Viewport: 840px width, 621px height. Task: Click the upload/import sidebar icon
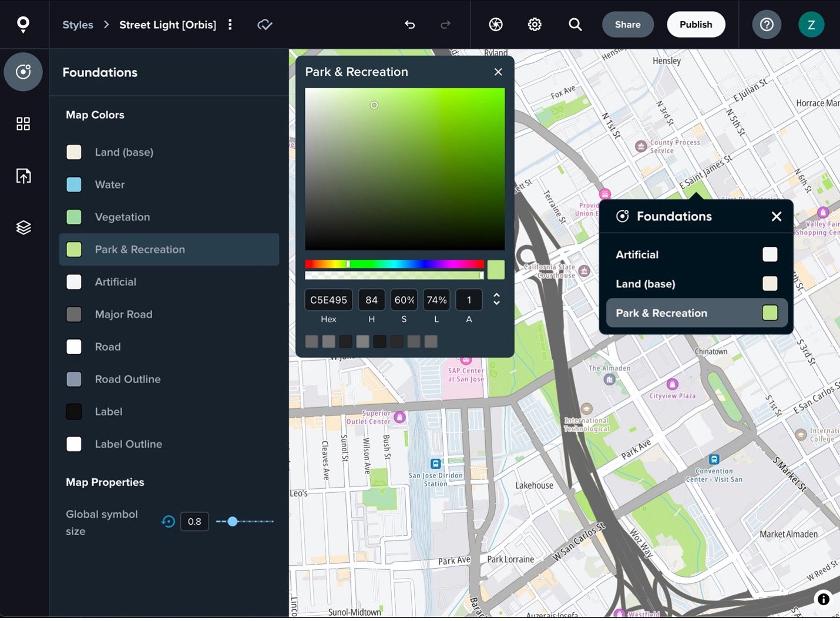[23, 176]
